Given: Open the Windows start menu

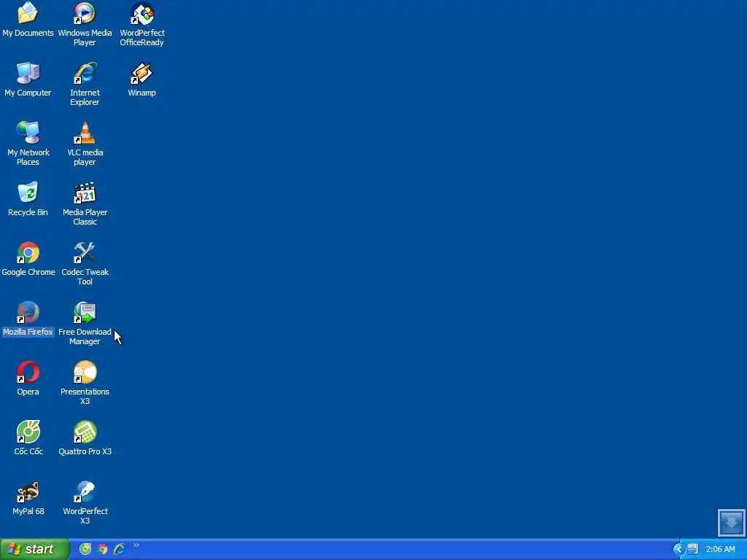Looking at the screenshot, I should pyautogui.click(x=34, y=550).
